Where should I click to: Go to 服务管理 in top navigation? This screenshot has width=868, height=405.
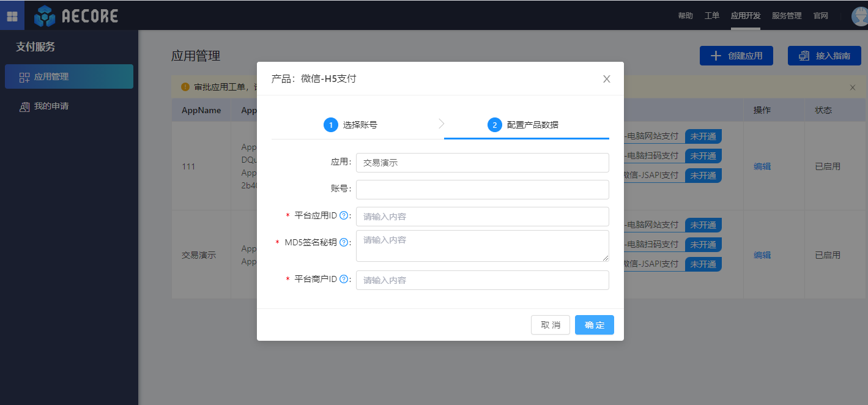[x=786, y=16]
